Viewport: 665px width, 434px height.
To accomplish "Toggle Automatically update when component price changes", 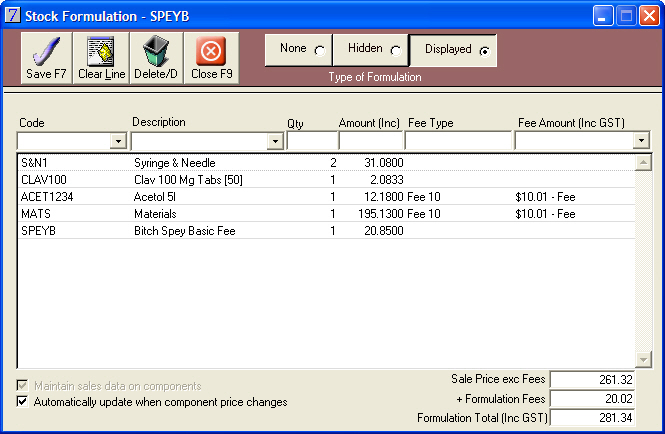I will 22,401.
